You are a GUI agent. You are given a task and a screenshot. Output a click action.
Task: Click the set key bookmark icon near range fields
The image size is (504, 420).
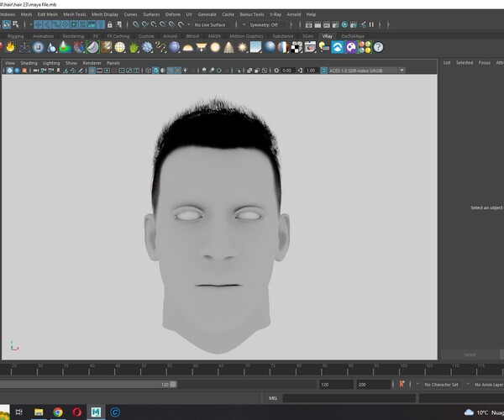[x=402, y=384]
